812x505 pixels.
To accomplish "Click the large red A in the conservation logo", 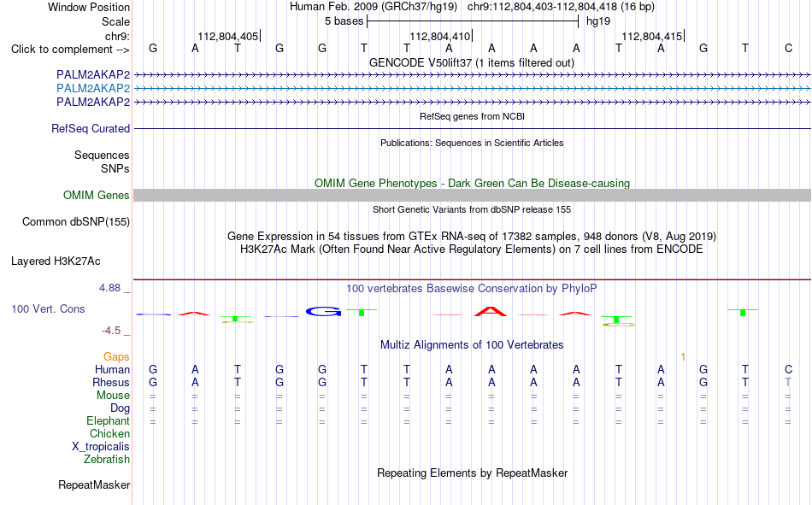I will click(x=491, y=311).
